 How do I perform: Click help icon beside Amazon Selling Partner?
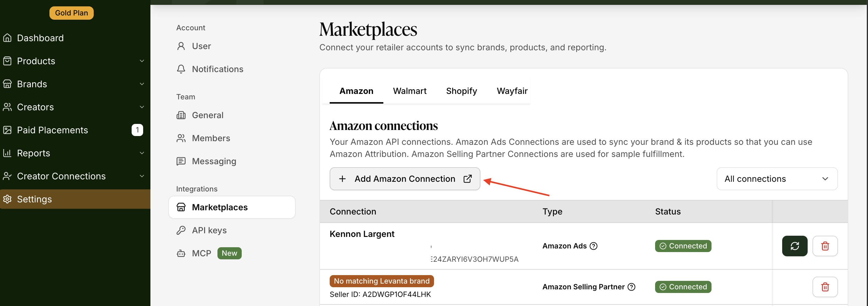[631, 287]
